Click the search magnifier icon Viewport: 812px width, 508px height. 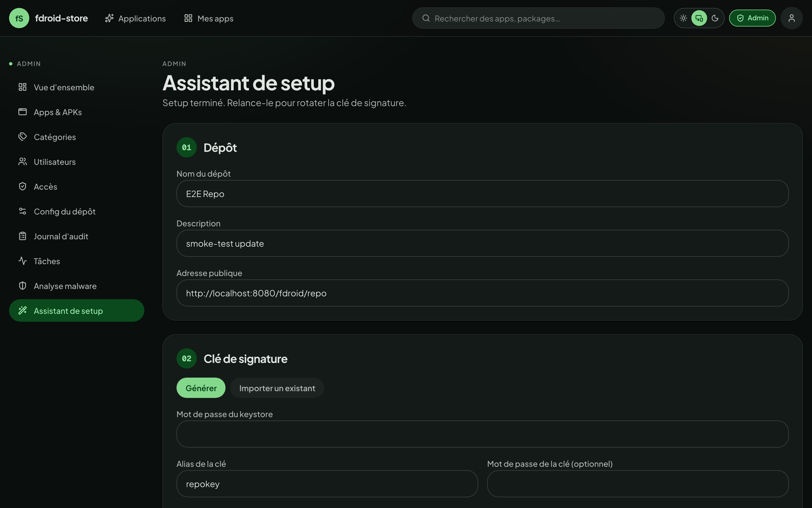[426, 18]
